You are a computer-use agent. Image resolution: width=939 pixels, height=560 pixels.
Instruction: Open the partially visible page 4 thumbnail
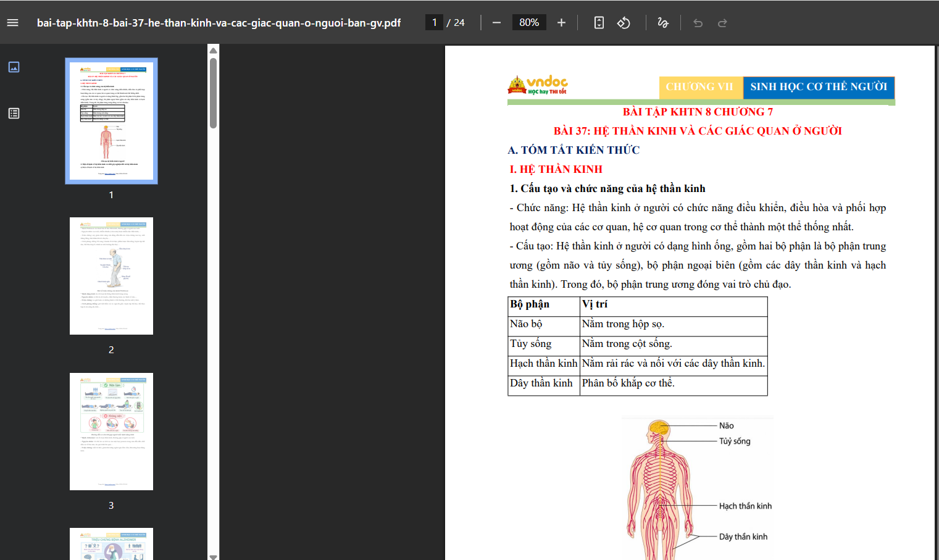[x=111, y=544]
